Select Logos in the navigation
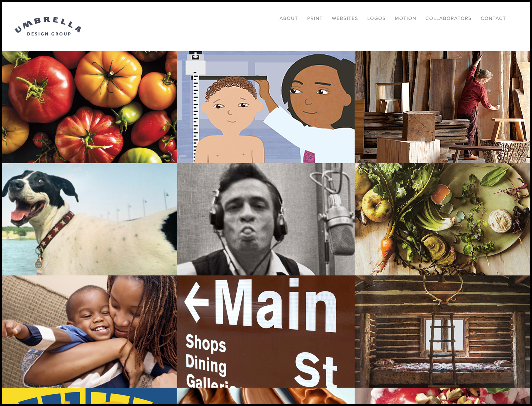 [376, 18]
